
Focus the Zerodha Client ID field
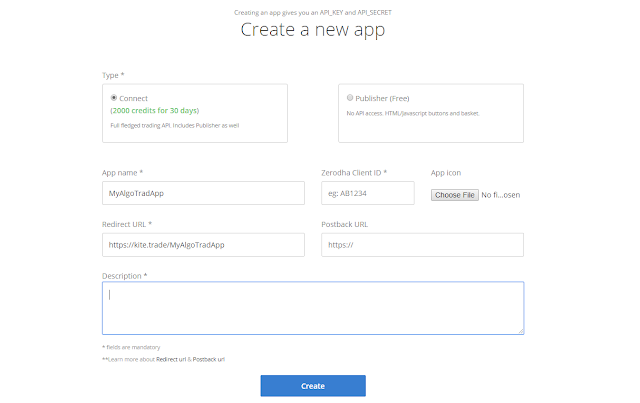[368, 193]
